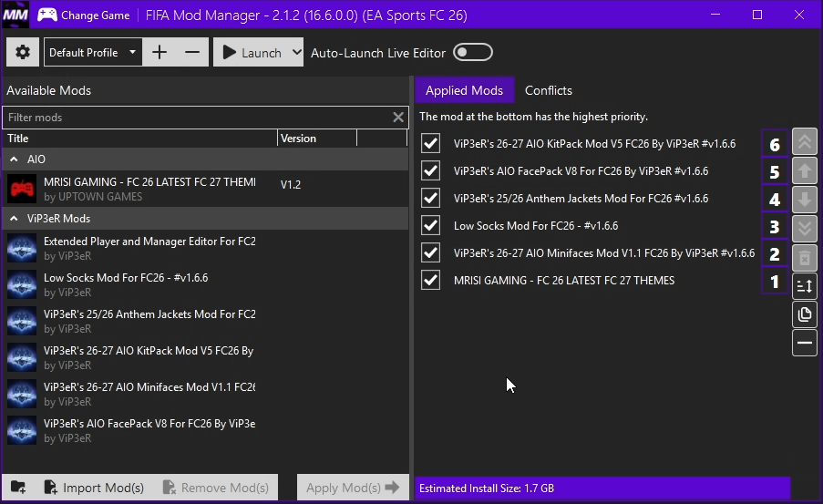Launch the game with Launch button

[252, 52]
